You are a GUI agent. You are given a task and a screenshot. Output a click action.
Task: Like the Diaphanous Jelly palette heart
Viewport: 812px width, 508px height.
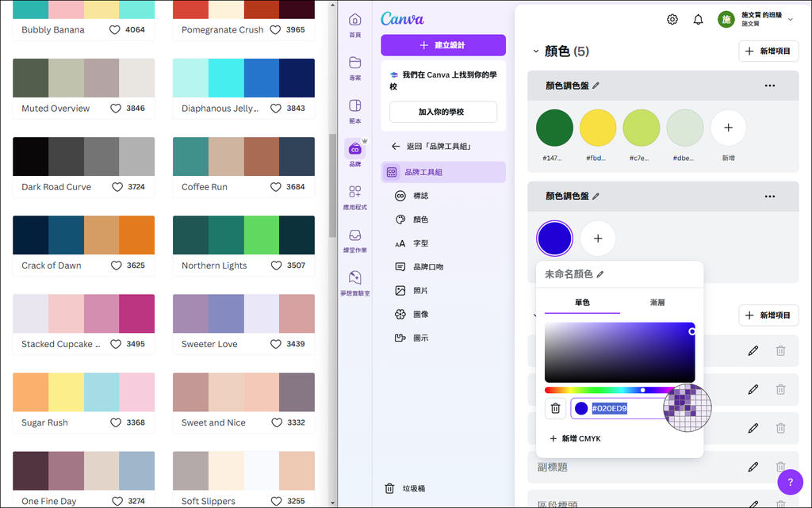click(x=275, y=109)
